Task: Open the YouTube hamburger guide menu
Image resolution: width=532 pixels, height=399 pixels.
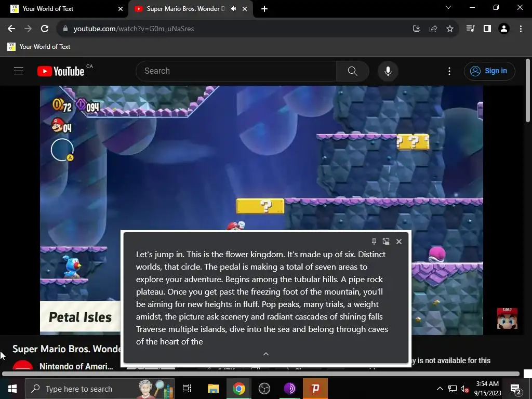Action: (x=19, y=71)
